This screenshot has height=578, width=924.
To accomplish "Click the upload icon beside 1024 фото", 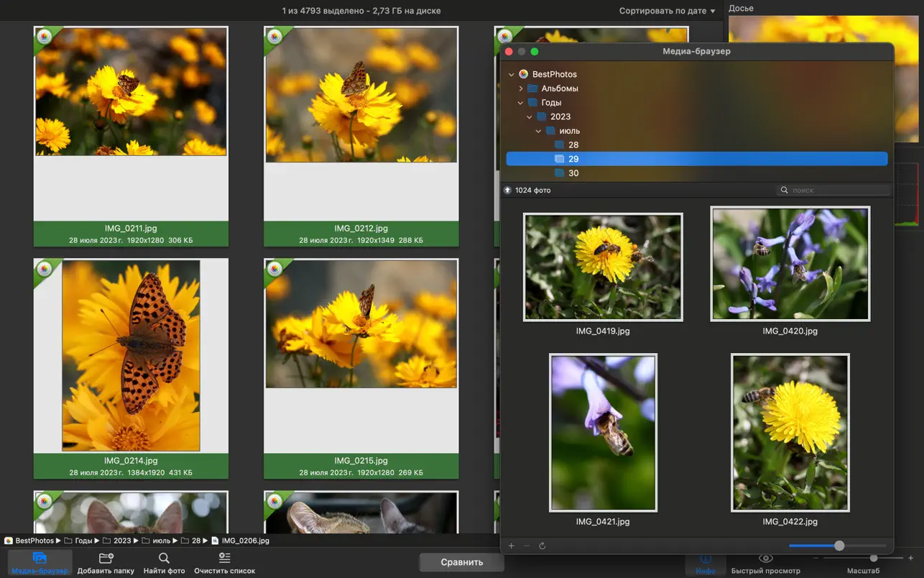I will tap(508, 191).
